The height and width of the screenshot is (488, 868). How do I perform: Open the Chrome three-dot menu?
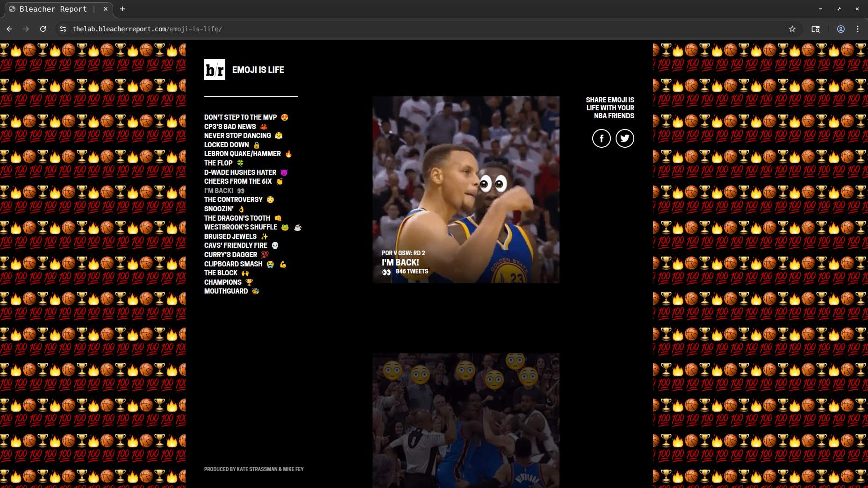point(859,29)
